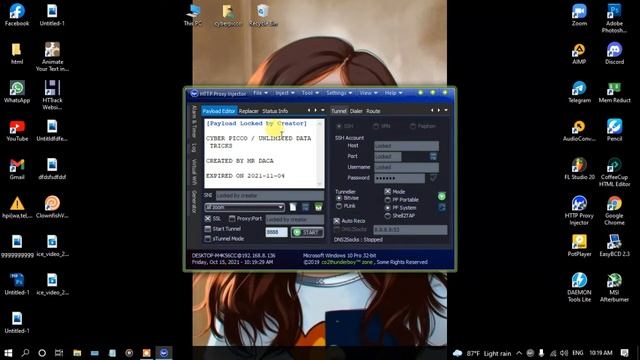The width and height of the screenshot is (640, 360).
Task: Select the PLink tunneller radio button
Action: coord(339,206)
